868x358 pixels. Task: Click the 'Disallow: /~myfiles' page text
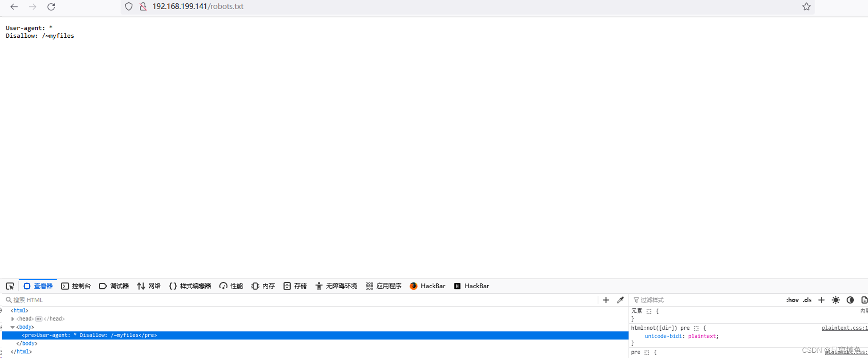[40, 36]
